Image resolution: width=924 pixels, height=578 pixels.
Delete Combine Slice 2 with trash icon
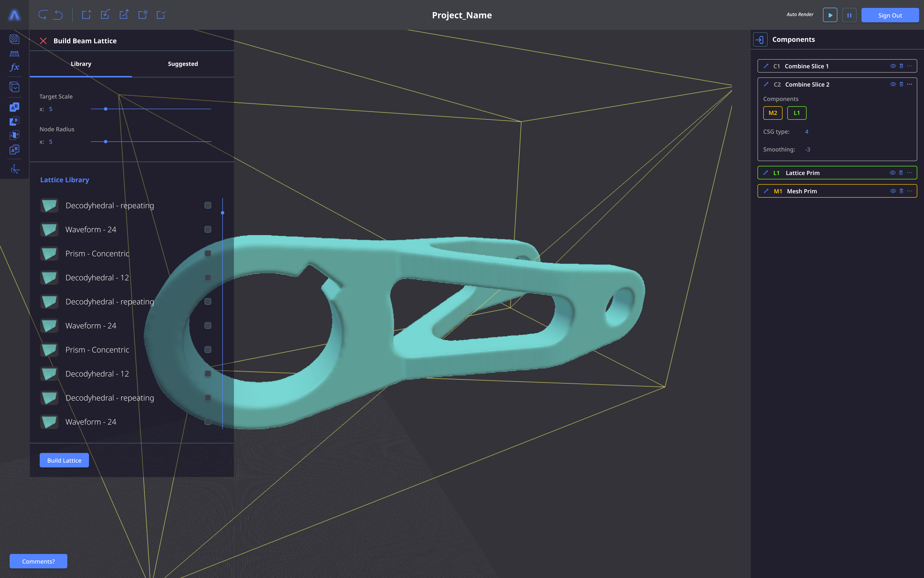[x=901, y=84]
